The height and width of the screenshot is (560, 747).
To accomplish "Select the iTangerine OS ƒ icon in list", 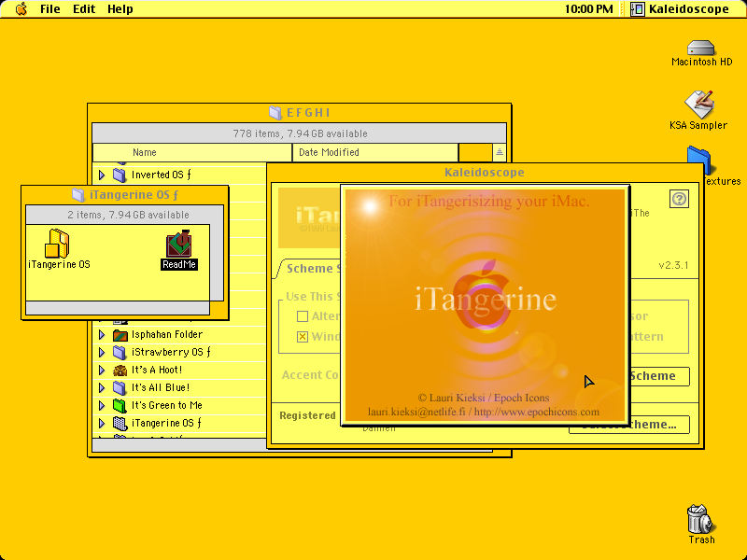I will pyautogui.click(x=120, y=423).
